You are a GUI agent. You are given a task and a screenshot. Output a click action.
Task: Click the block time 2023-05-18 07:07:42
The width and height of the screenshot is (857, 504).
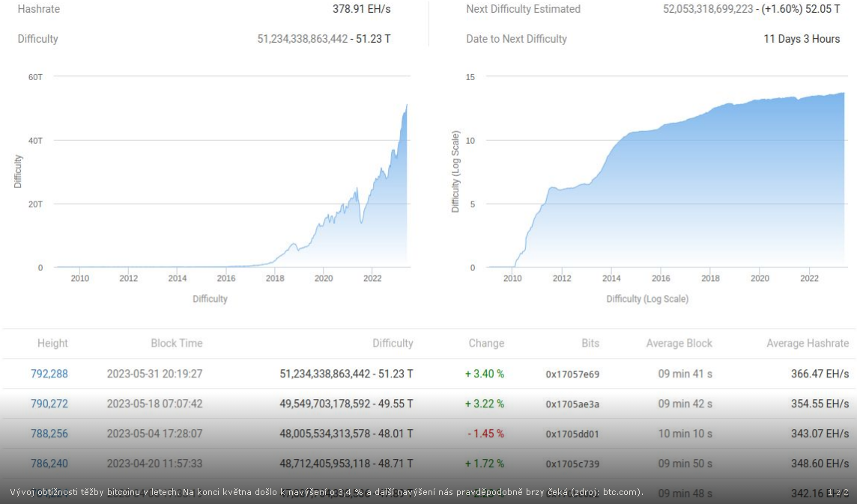pyautogui.click(x=154, y=404)
